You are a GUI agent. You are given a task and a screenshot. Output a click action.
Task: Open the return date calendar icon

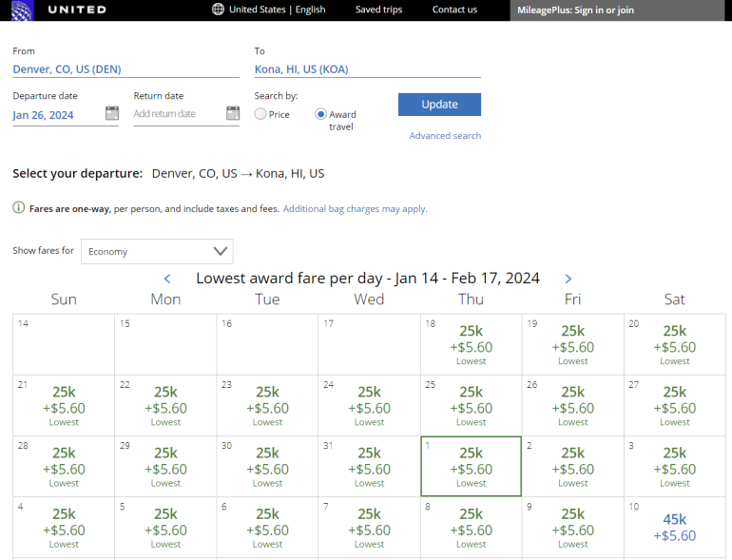pyautogui.click(x=233, y=113)
